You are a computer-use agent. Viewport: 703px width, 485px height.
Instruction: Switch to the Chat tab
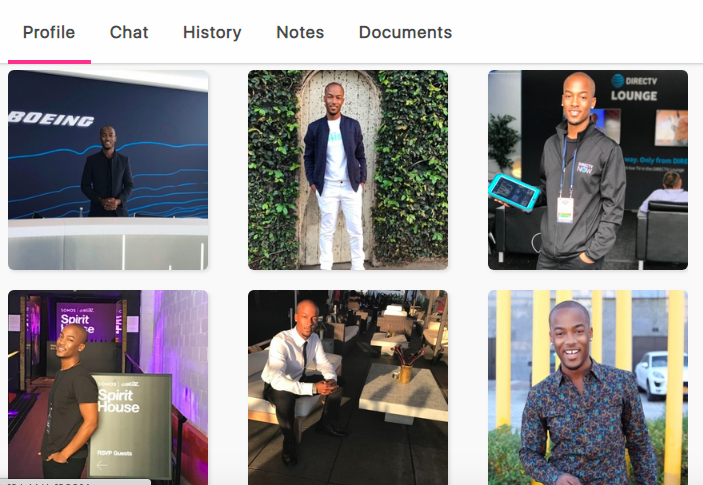(129, 32)
